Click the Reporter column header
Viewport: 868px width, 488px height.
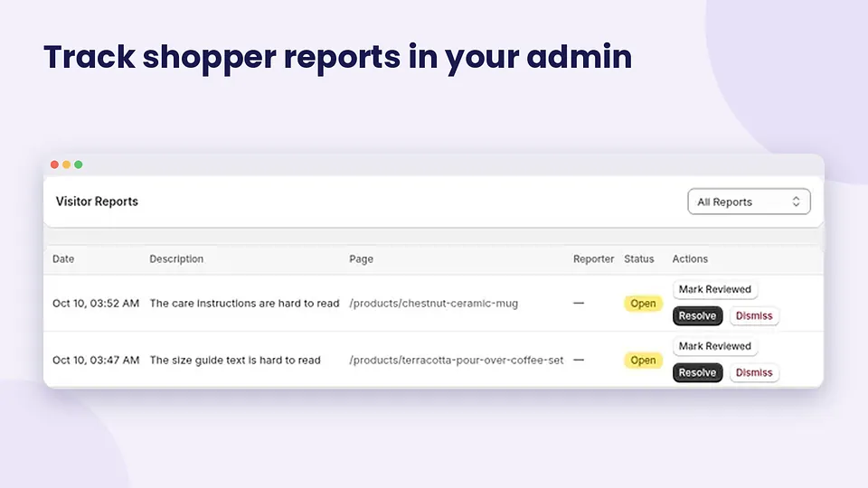click(x=593, y=259)
